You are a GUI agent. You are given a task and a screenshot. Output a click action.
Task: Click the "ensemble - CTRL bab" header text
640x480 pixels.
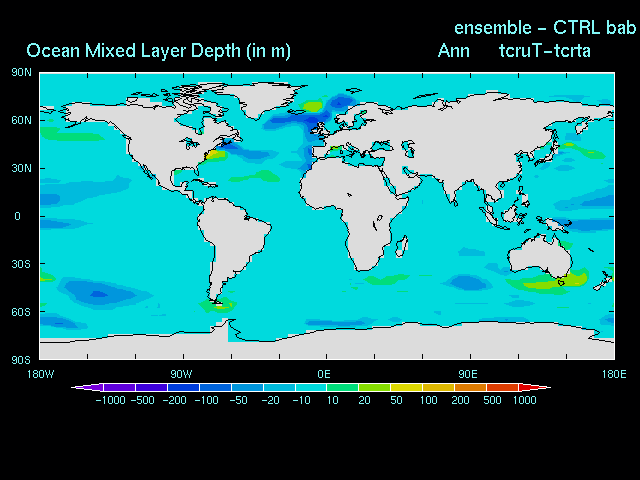pos(545,27)
